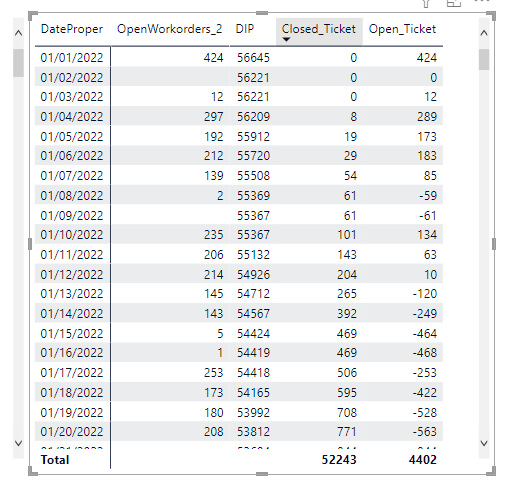Click Open_Ticket value -563

(425, 432)
